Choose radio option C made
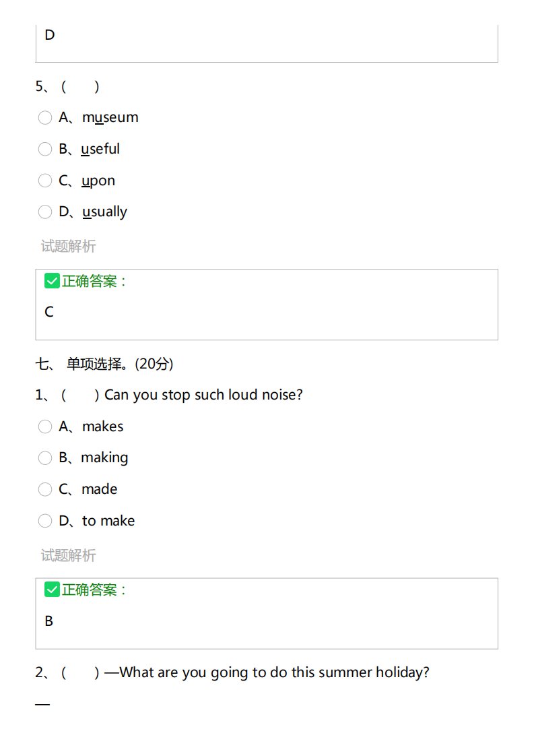The height and width of the screenshot is (756, 534). [x=45, y=490]
